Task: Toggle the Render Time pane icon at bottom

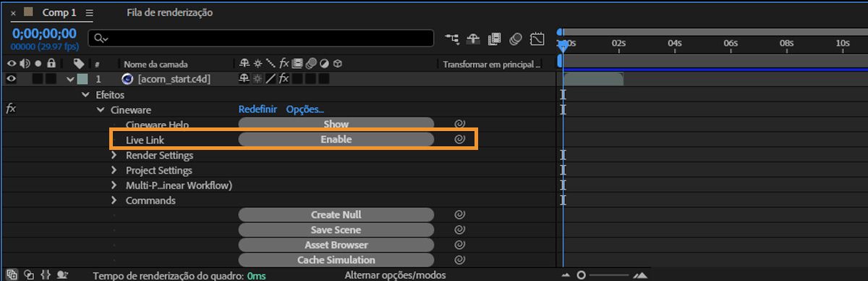Action: coord(62,275)
